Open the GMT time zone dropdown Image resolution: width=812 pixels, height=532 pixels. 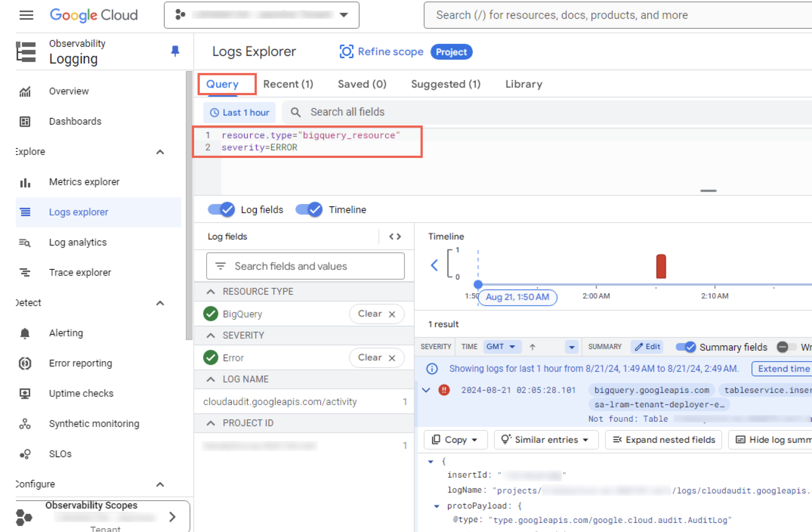(x=502, y=346)
